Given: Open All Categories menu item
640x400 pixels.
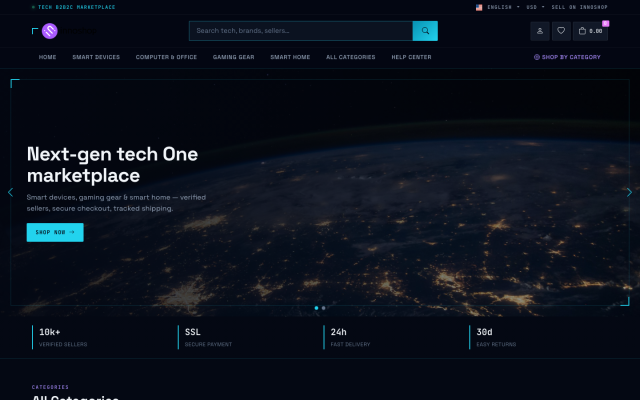Looking at the screenshot, I should point(351,57).
